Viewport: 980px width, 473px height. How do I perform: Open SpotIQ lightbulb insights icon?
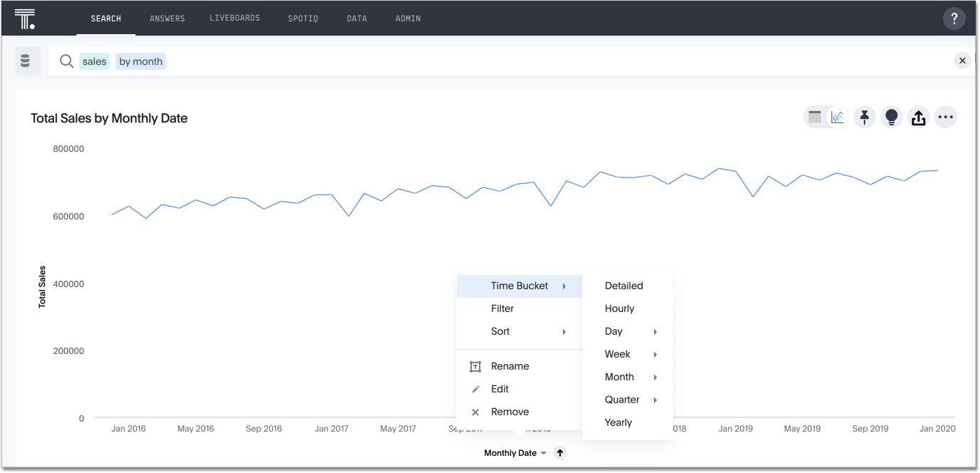pyautogui.click(x=891, y=118)
